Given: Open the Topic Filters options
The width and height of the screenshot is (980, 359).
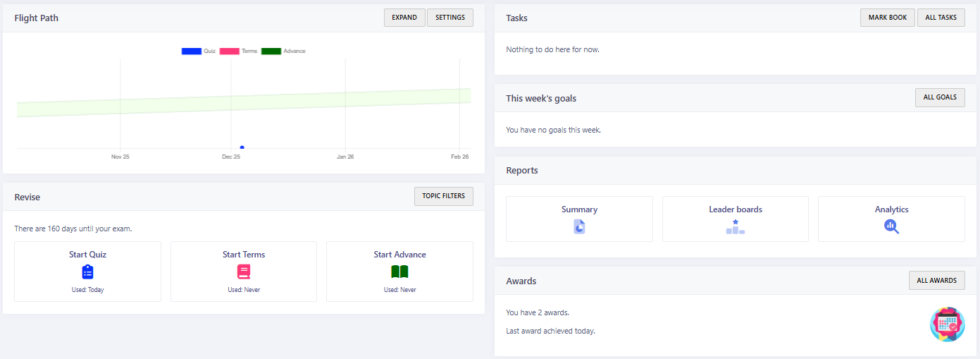Looking at the screenshot, I should point(444,196).
